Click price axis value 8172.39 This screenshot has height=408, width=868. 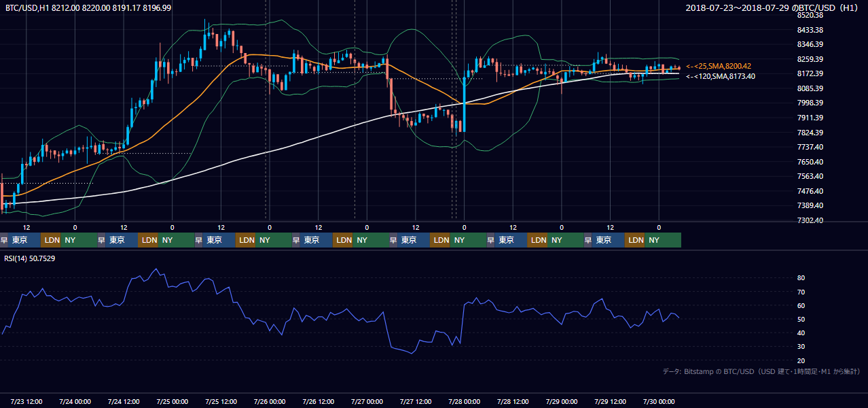(x=810, y=73)
